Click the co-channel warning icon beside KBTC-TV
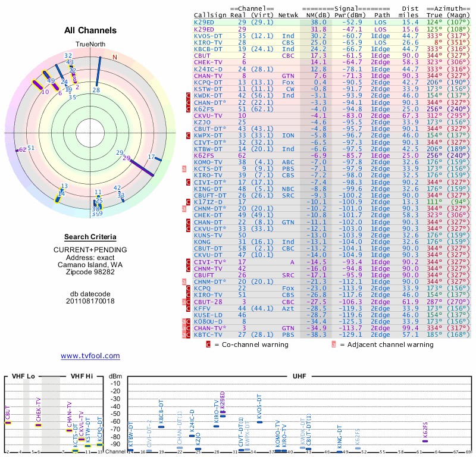This screenshot has height=457, width=476. (189, 335)
